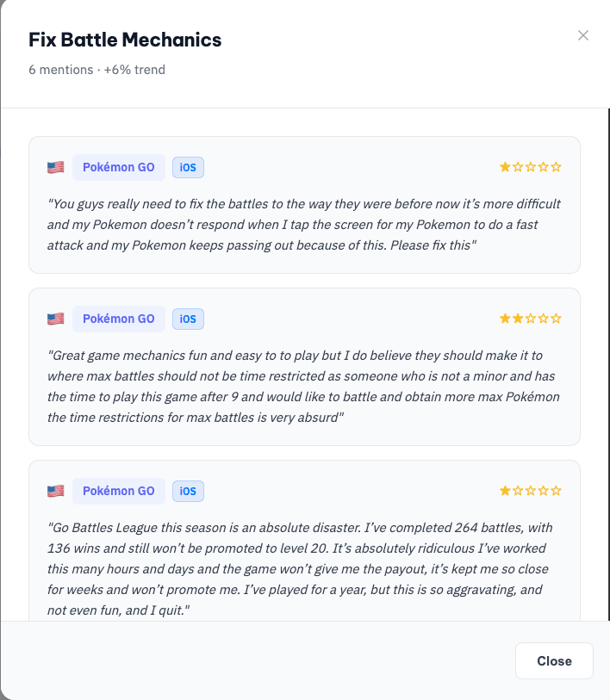Select the iOS badge on the max battles review
The height and width of the screenshot is (700, 610).
point(188,319)
